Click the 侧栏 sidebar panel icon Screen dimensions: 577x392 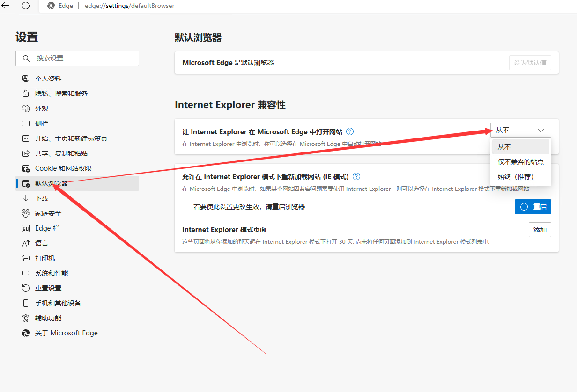click(26, 123)
